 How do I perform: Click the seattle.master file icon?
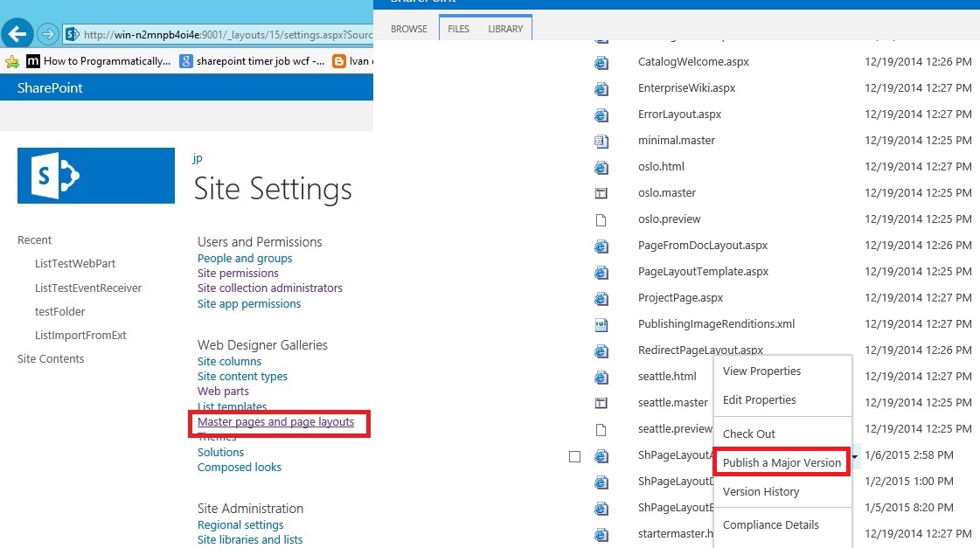[601, 404]
